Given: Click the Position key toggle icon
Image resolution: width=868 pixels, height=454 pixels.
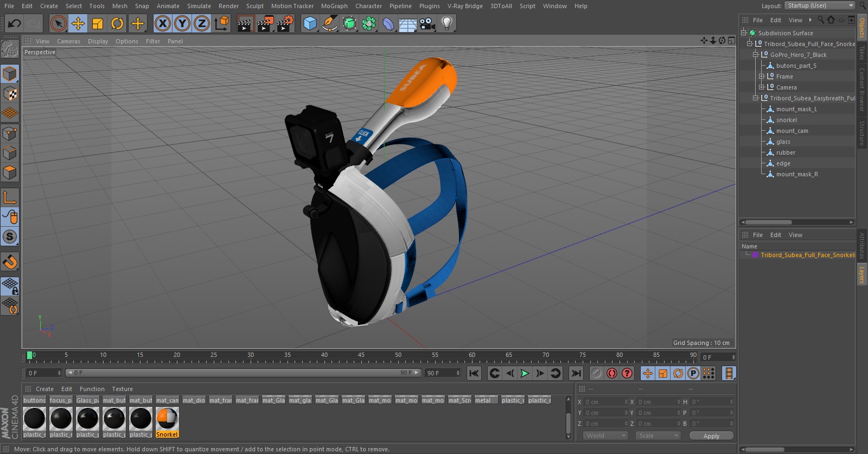Looking at the screenshot, I should (648, 373).
